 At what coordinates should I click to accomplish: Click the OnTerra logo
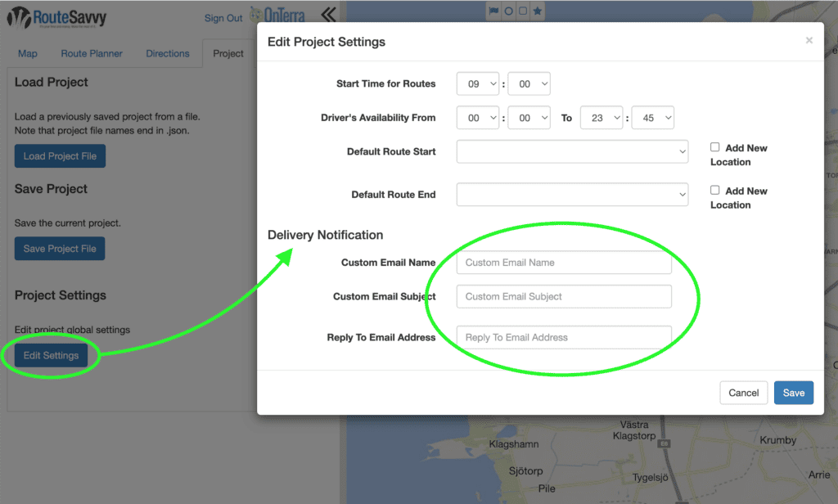click(278, 16)
